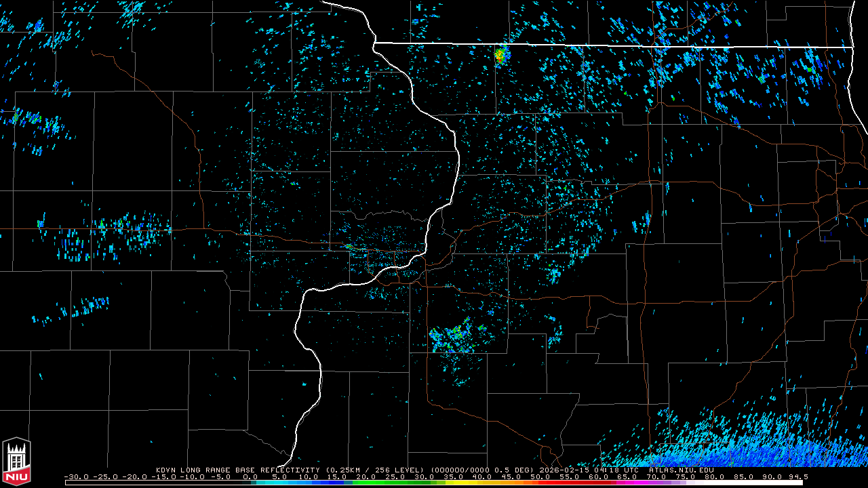The width and height of the screenshot is (868, 488).
Task: Click the 'KDVN LONG RANGE BASE REFLECTIVITY' title text
Action: click(237, 470)
